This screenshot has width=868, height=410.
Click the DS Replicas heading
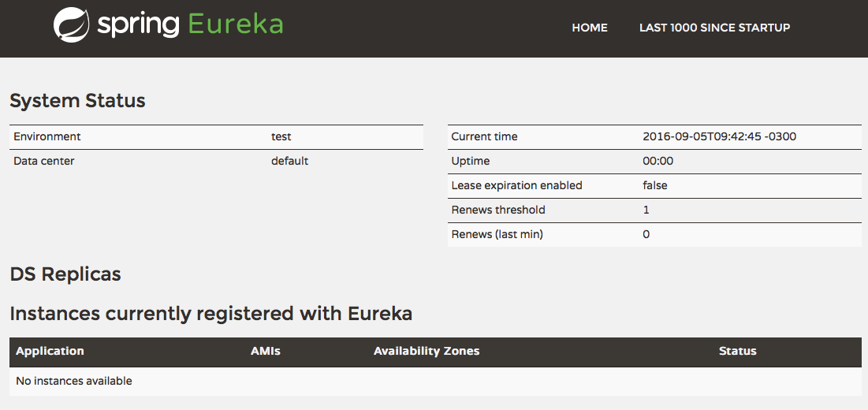(x=65, y=274)
